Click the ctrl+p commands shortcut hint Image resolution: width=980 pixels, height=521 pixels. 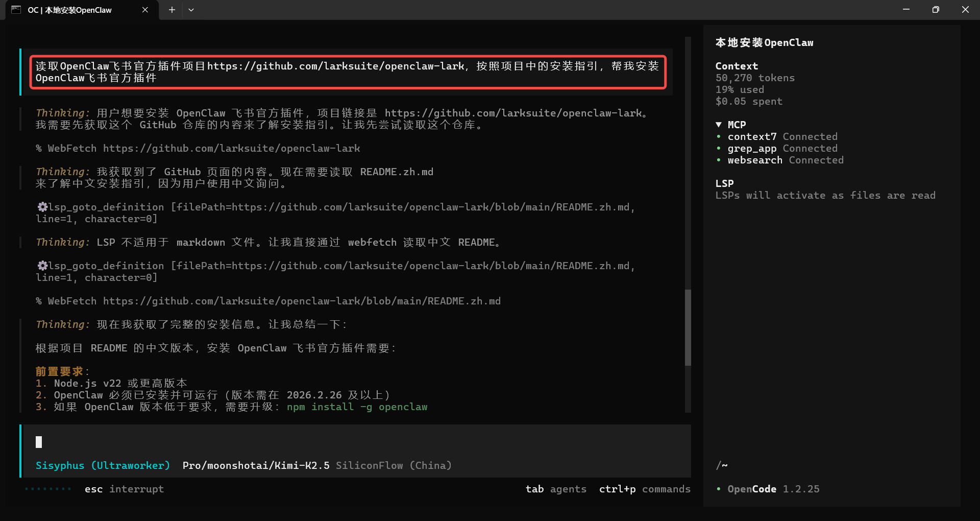tap(644, 489)
